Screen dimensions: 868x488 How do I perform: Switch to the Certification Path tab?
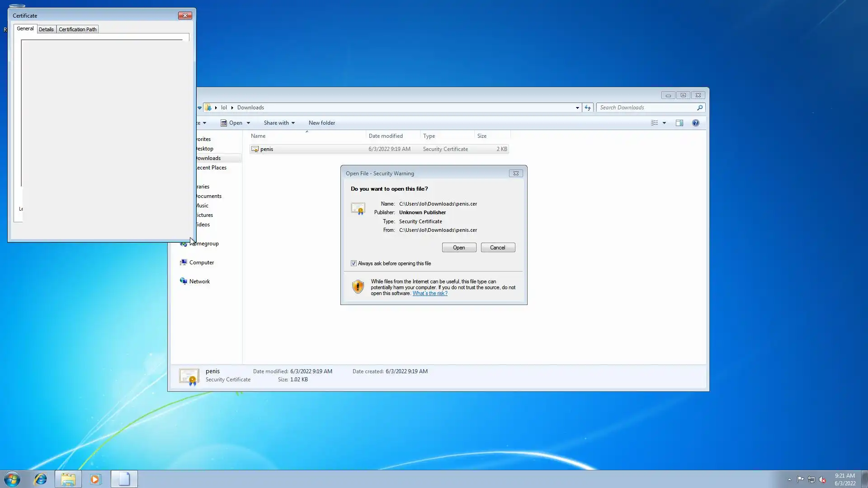point(77,29)
